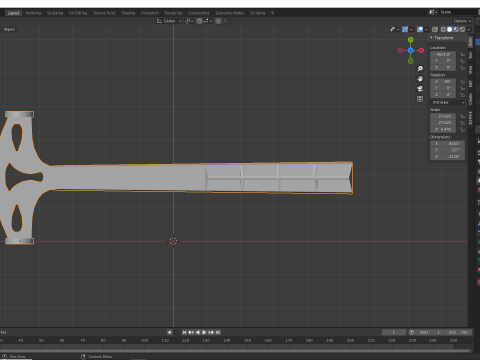
Task: Switch to the Shading workspace tab
Action: 128,13
